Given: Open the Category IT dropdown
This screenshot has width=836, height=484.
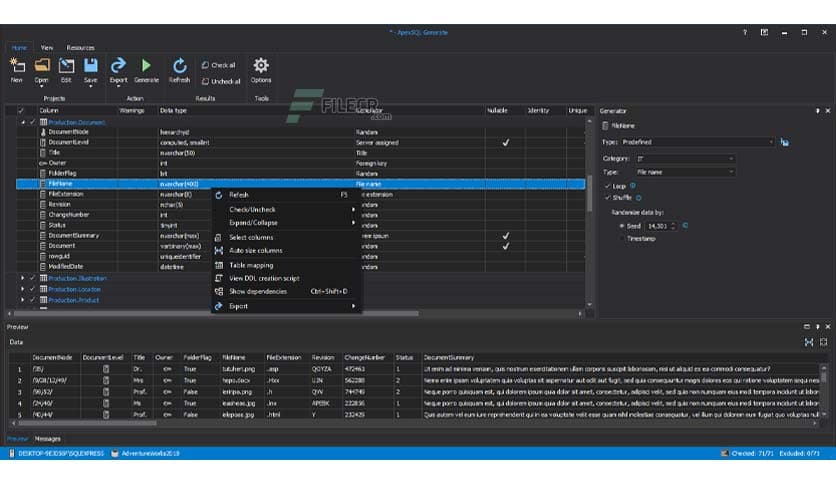Looking at the screenshot, I should pos(685,159).
